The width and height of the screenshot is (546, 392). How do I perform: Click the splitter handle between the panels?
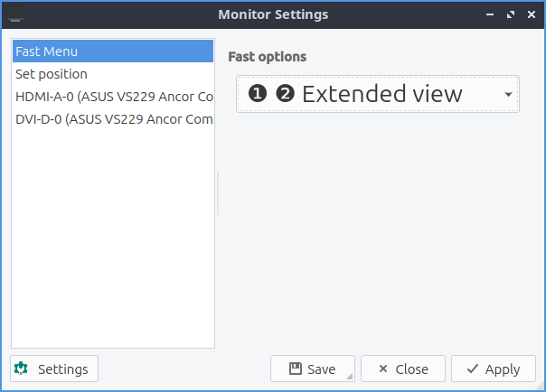coord(218,193)
